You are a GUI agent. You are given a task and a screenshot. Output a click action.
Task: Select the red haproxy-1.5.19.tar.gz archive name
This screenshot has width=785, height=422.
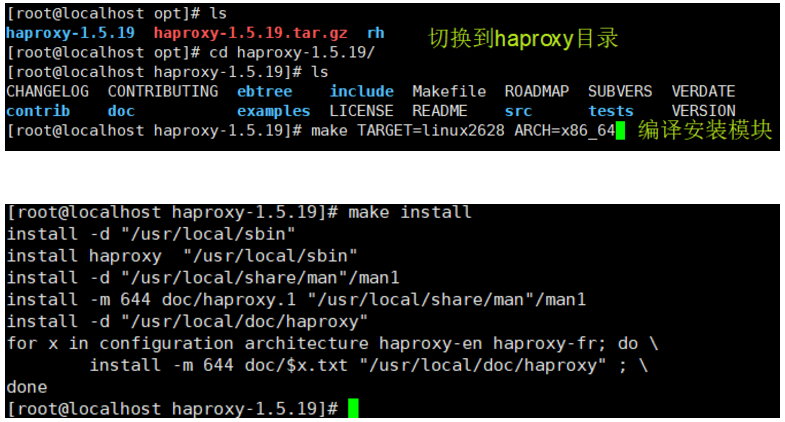tap(250, 33)
